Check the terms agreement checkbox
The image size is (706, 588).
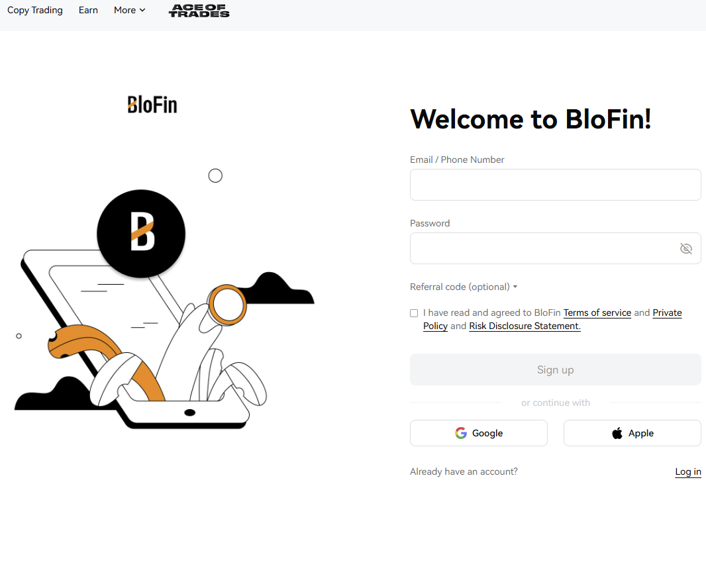click(x=414, y=313)
